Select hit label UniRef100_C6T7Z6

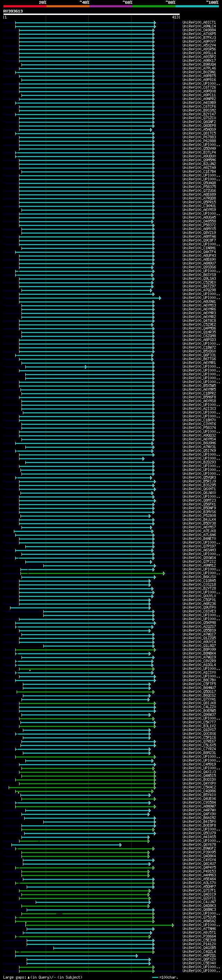click(x=199, y=88)
